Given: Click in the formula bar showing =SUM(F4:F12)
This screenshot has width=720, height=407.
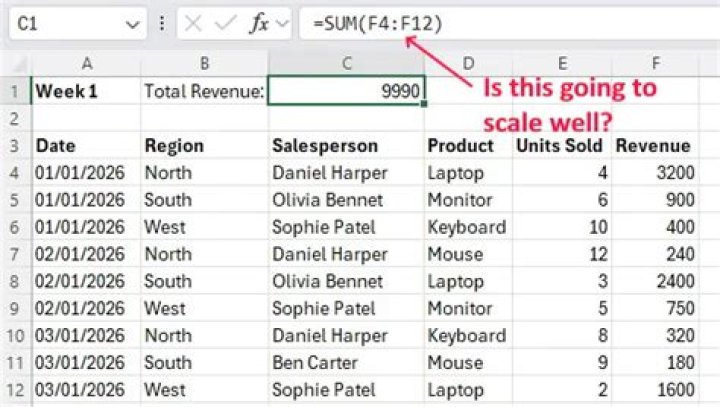Looking at the screenshot, I should point(510,23).
